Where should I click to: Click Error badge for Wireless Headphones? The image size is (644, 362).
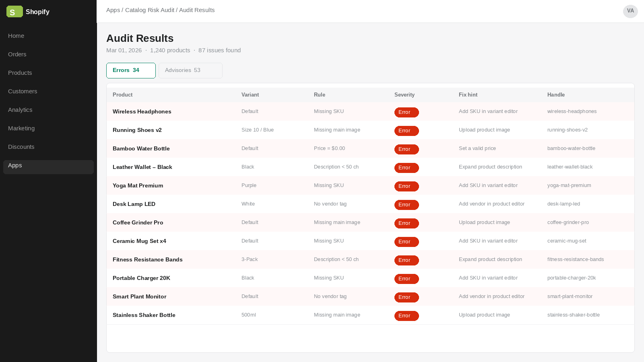pos(407,112)
